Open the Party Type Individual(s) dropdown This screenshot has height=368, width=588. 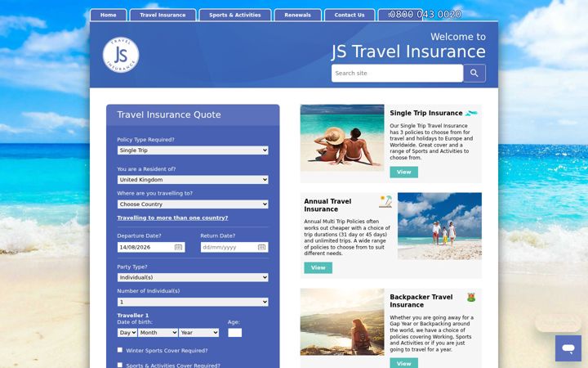click(193, 277)
